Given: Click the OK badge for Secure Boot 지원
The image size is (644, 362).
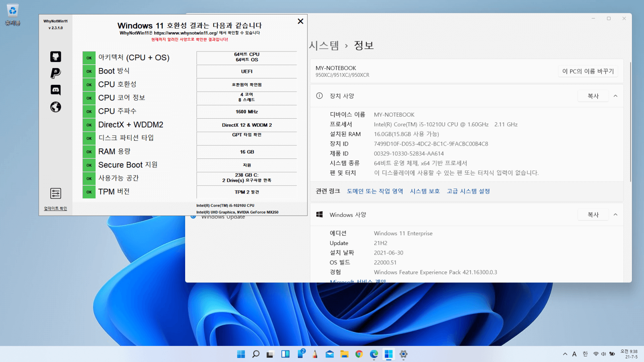Looking at the screenshot, I should pyautogui.click(x=89, y=165).
